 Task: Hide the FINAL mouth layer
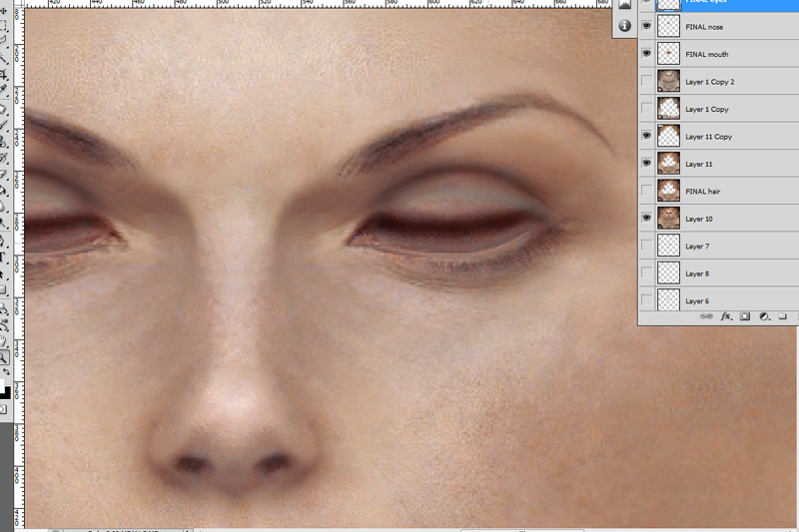(x=646, y=53)
